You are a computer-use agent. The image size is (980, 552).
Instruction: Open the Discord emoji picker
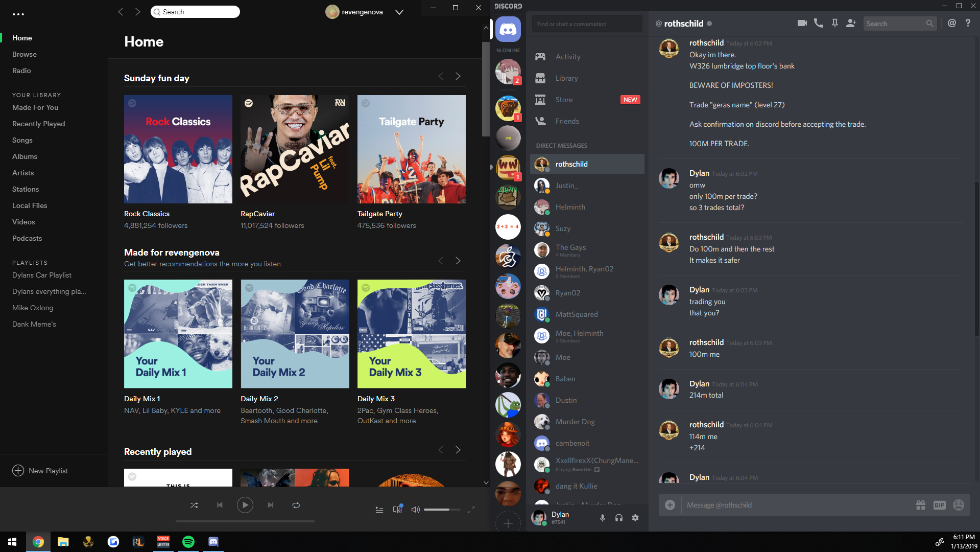click(959, 505)
